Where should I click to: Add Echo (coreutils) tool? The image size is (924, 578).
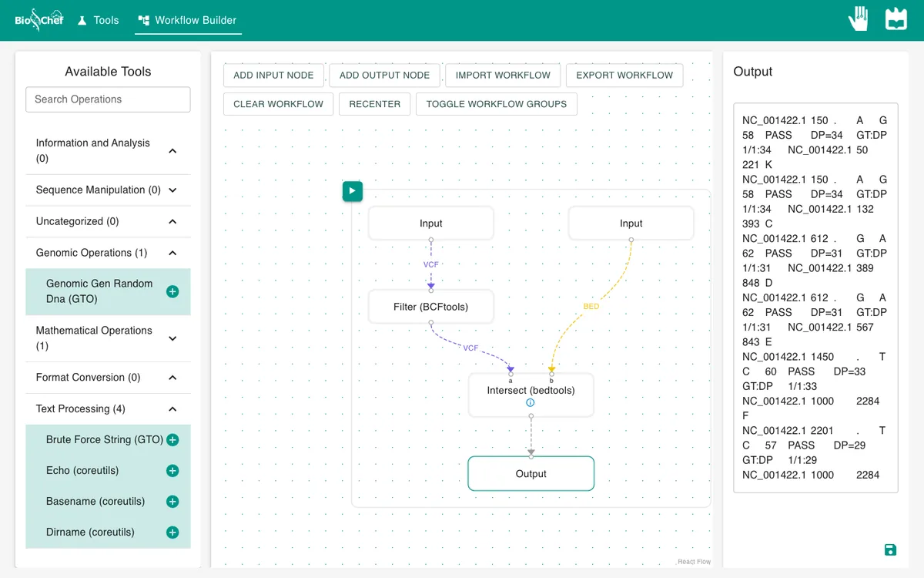click(x=172, y=471)
